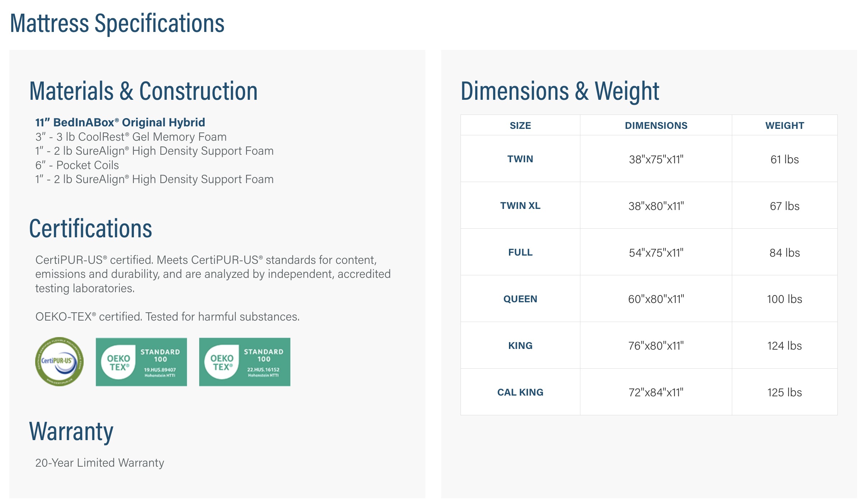Click the 11" BedInABox Original Hybrid title
865x504 pixels.
pos(120,122)
